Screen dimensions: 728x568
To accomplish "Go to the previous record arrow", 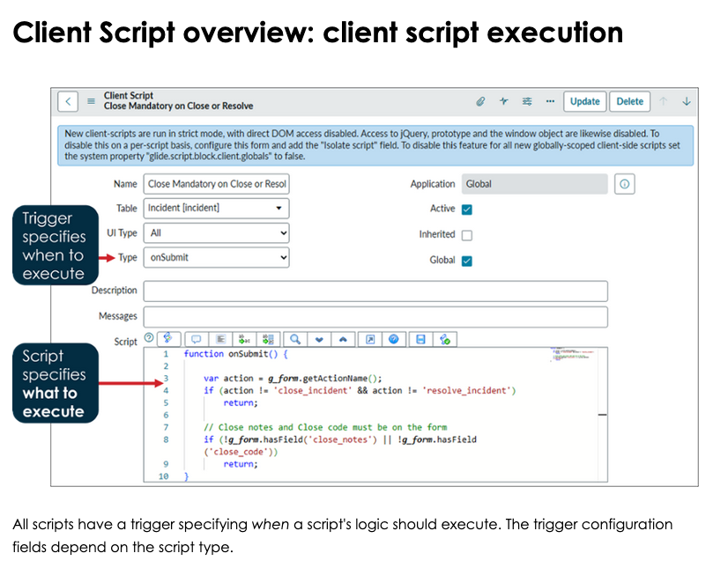I will click(x=664, y=101).
